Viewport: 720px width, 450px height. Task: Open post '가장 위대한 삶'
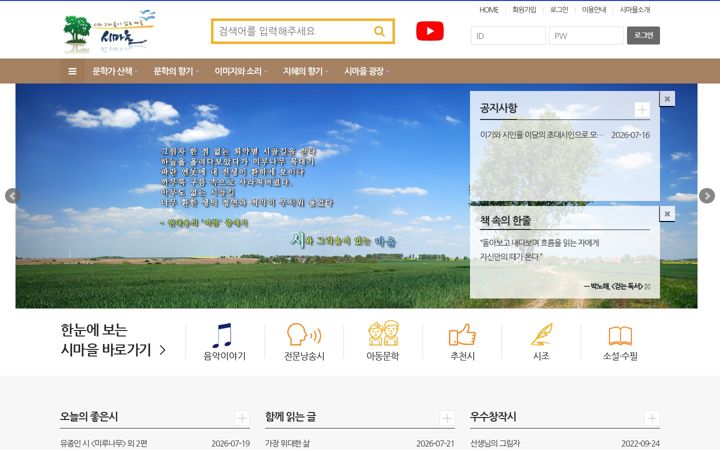287,444
